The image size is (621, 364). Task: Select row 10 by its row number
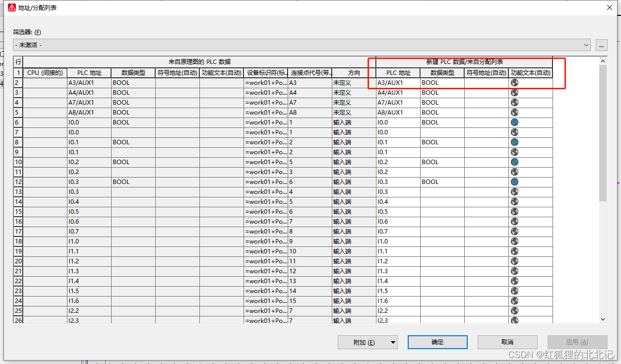18,162
